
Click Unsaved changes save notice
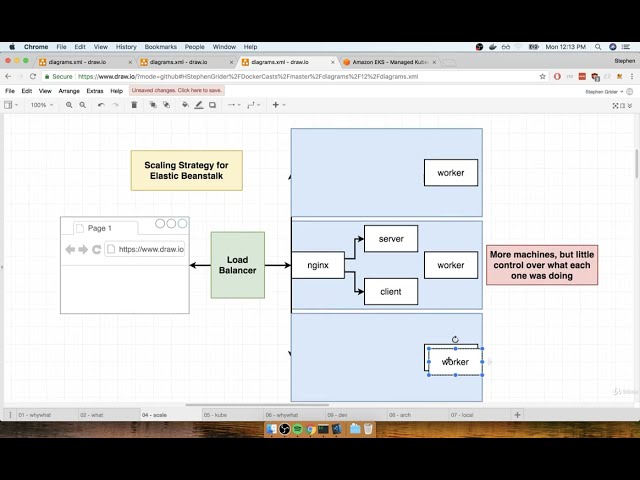[x=177, y=90]
